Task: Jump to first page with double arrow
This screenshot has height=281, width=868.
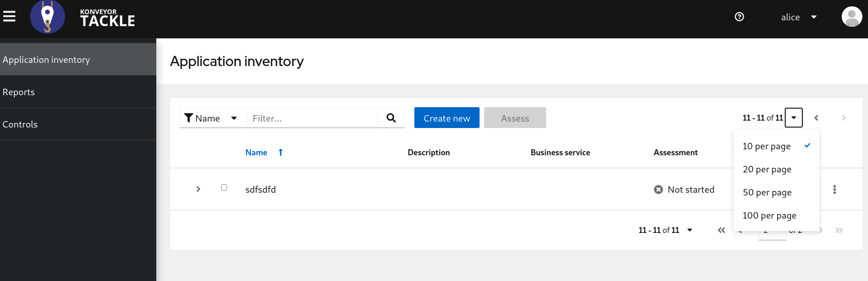Action: point(721,230)
